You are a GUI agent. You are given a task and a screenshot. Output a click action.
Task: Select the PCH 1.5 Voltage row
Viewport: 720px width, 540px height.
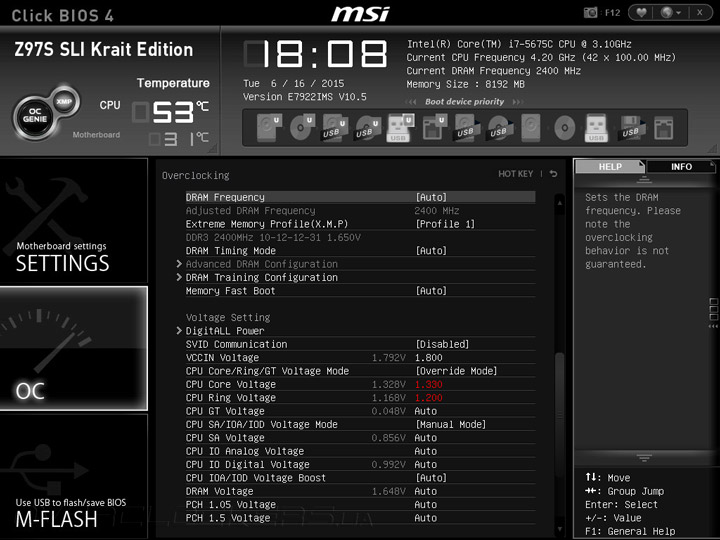[360, 518]
